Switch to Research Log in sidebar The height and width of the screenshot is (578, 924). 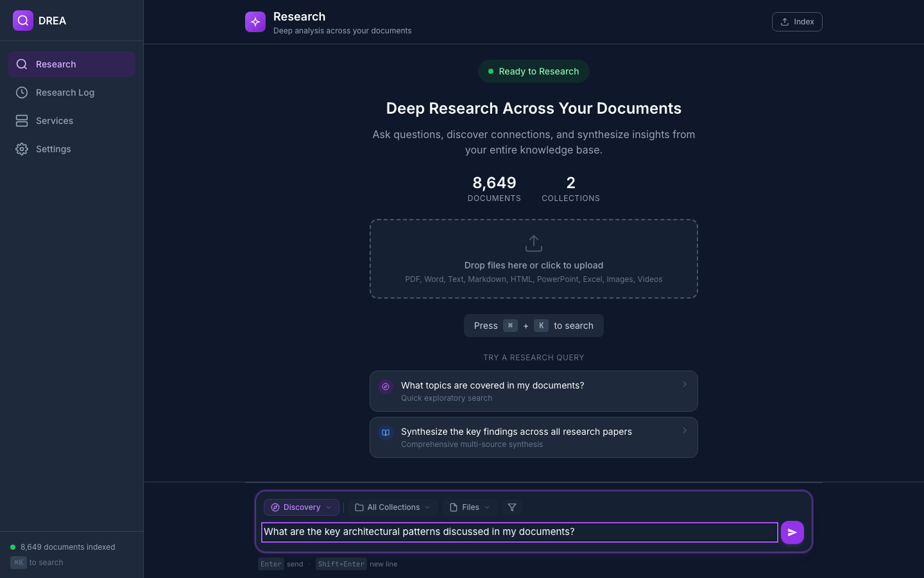coord(65,92)
